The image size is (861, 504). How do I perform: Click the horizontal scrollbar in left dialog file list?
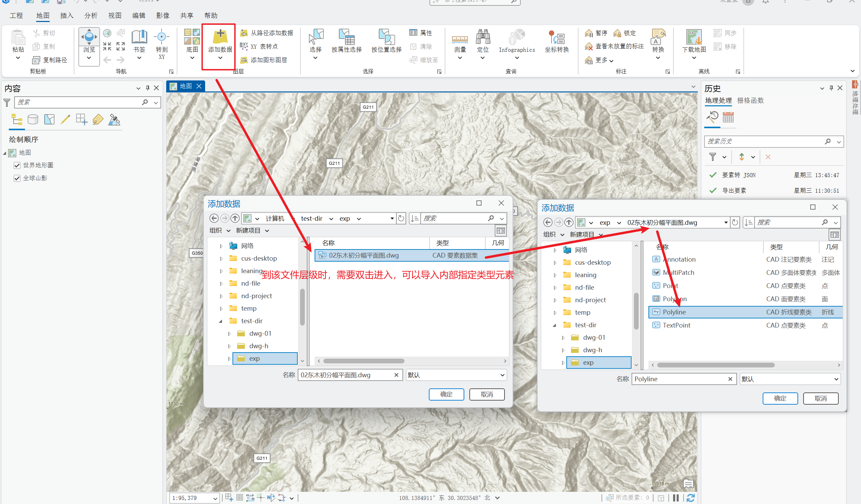tap(364, 361)
